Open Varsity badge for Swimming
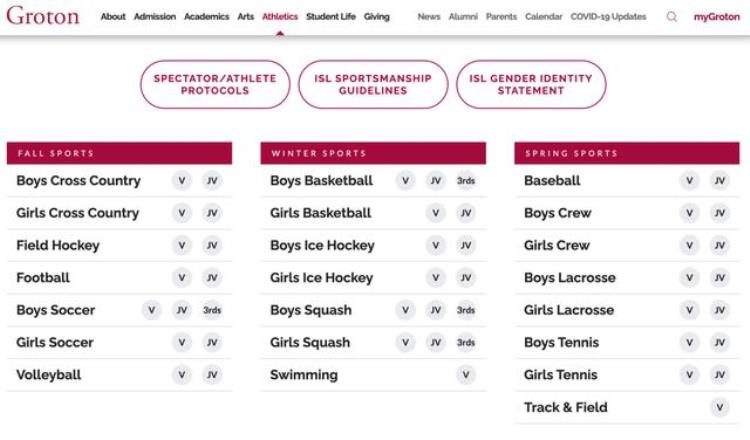Viewport: 750px width, 440px height. (466, 374)
